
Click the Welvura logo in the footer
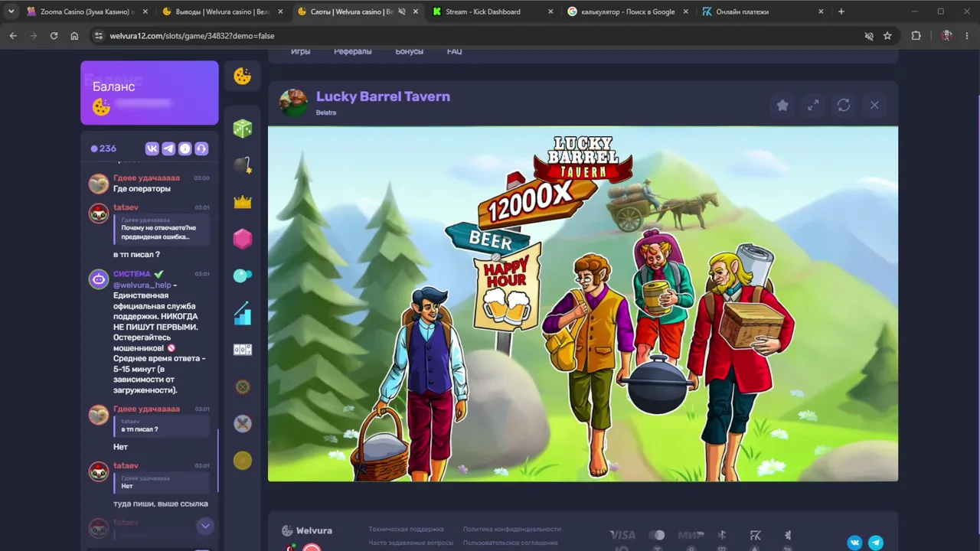pyautogui.click(x=307, y=530)
